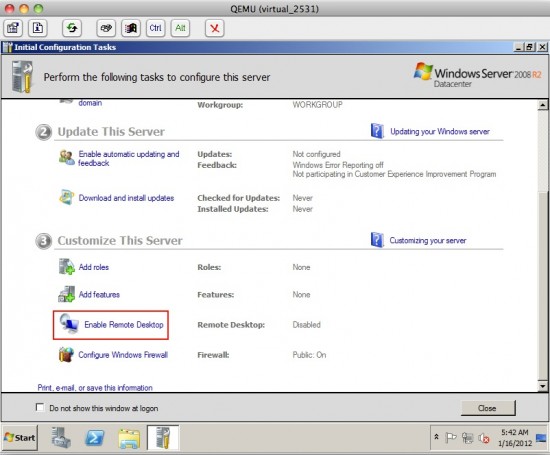
Task: Click the scrollbar up arrow
Action: (x=543, y=105)
